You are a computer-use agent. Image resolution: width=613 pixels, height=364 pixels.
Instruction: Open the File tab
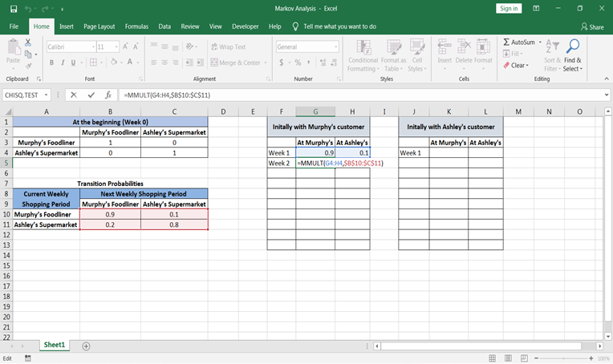tap(14, 26)
